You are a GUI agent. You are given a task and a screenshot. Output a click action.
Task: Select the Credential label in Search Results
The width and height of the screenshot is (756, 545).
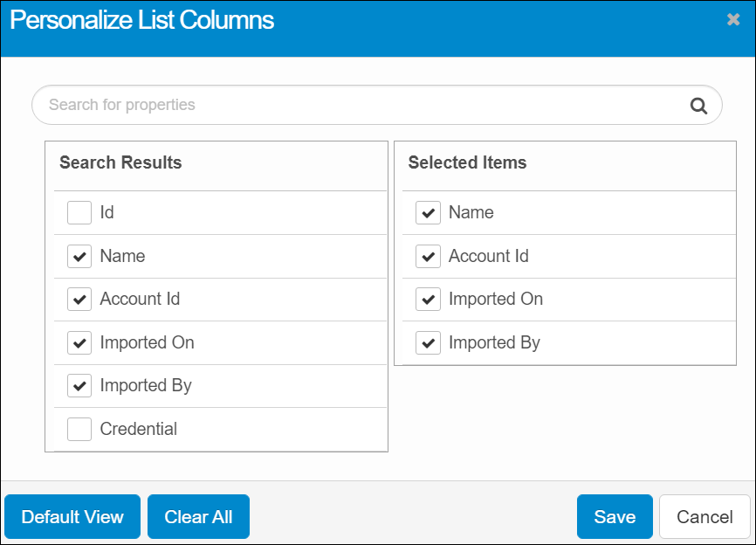[138, 429]
